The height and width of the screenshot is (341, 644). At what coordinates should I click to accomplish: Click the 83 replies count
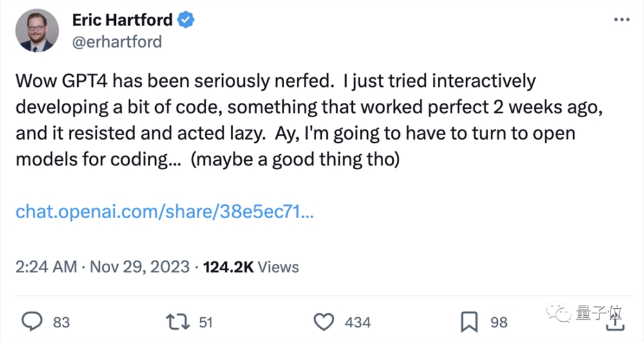(x=62, y=322)
